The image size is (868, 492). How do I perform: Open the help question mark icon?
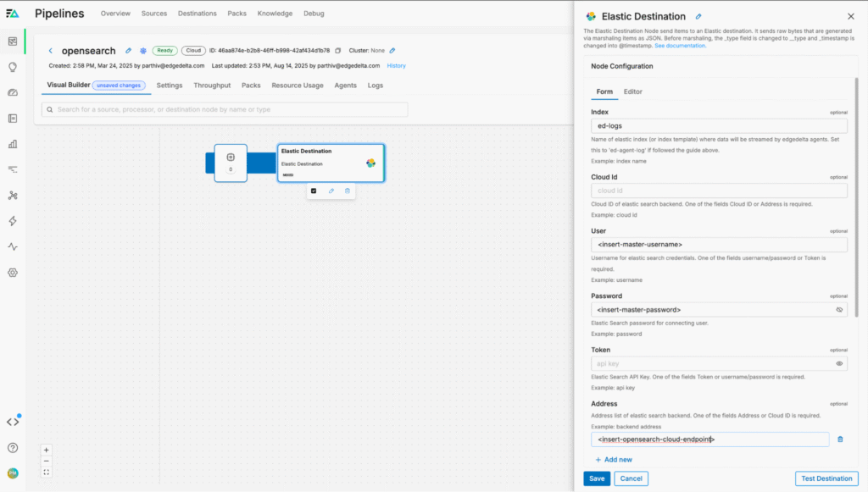point(13,448)
